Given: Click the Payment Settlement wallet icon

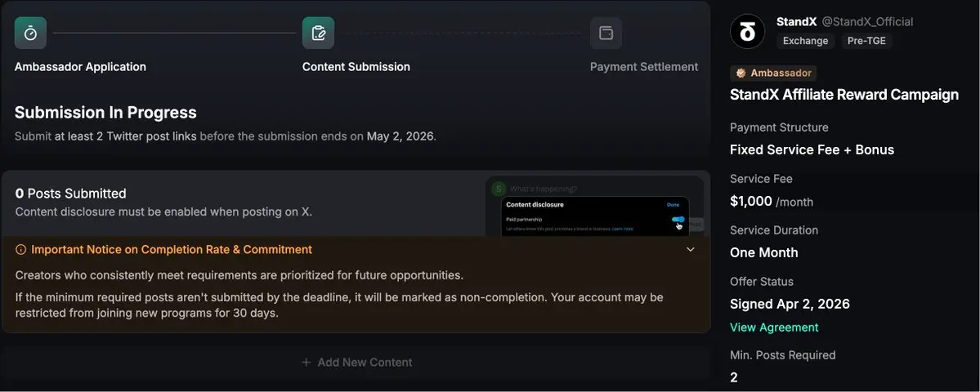Looking at the screenshot, I should (606, 33).
